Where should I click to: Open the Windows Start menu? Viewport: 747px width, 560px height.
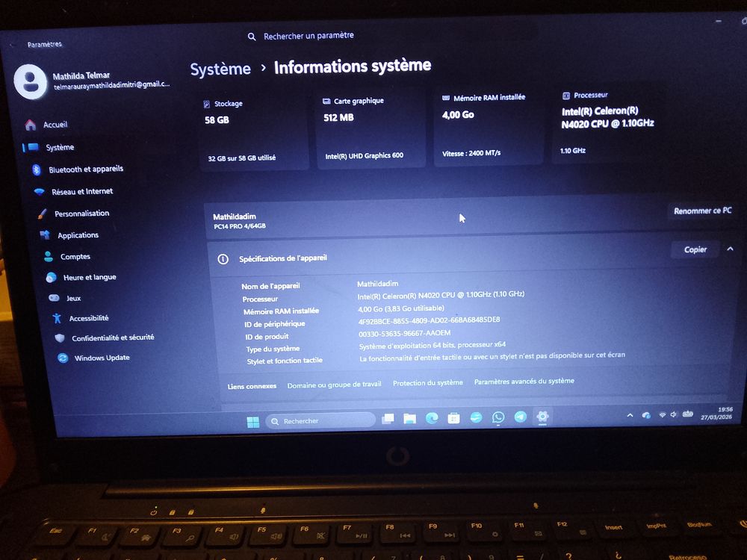(x=253, y=422)
